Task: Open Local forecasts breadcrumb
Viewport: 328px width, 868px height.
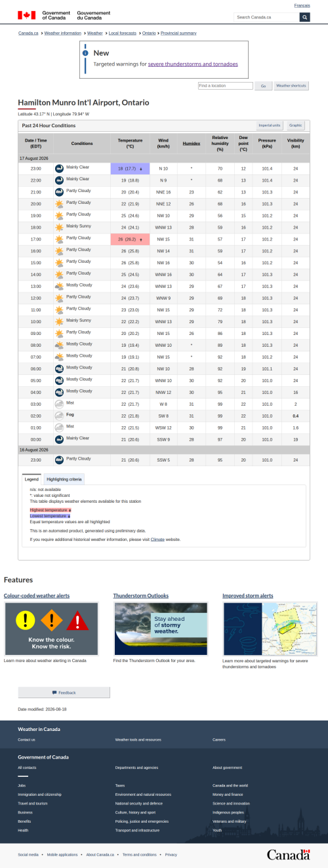Action: [123, 33]
